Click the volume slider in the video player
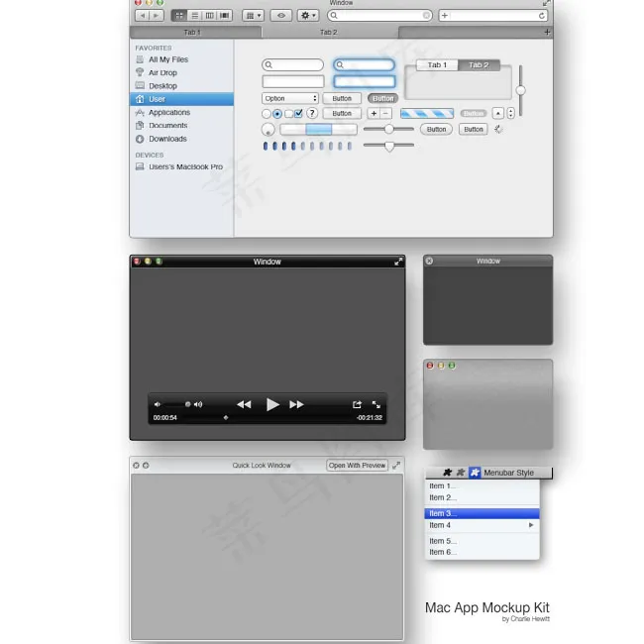Screen dimensions: 644x644 coord(174,404)
